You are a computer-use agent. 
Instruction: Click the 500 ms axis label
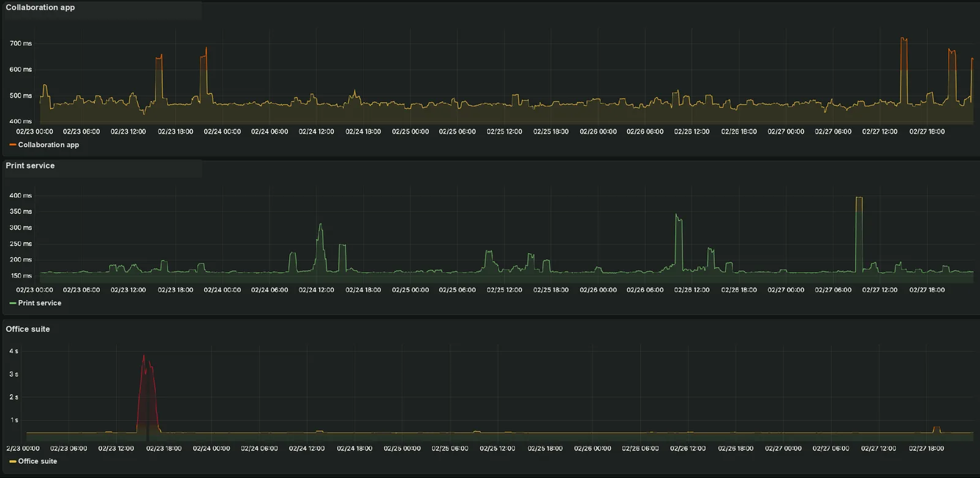coord(21,96)
